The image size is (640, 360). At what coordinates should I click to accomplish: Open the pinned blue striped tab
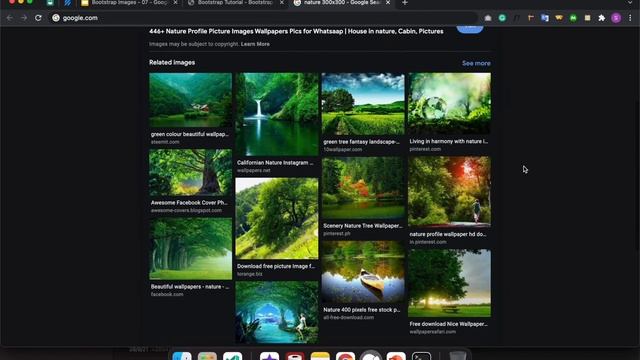point(68,2)
